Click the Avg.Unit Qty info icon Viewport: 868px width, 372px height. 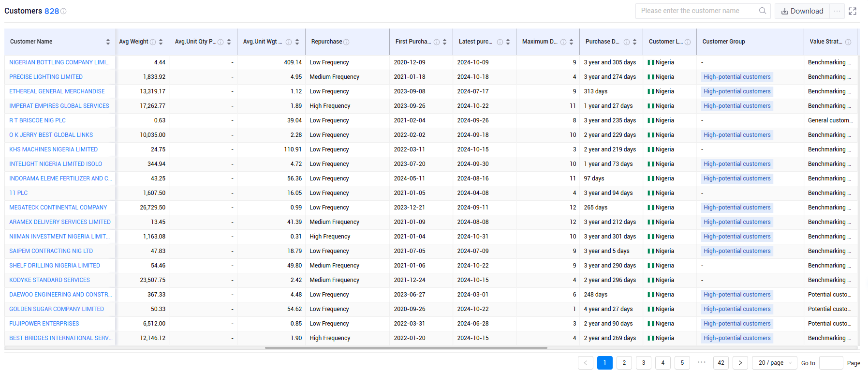221,42
